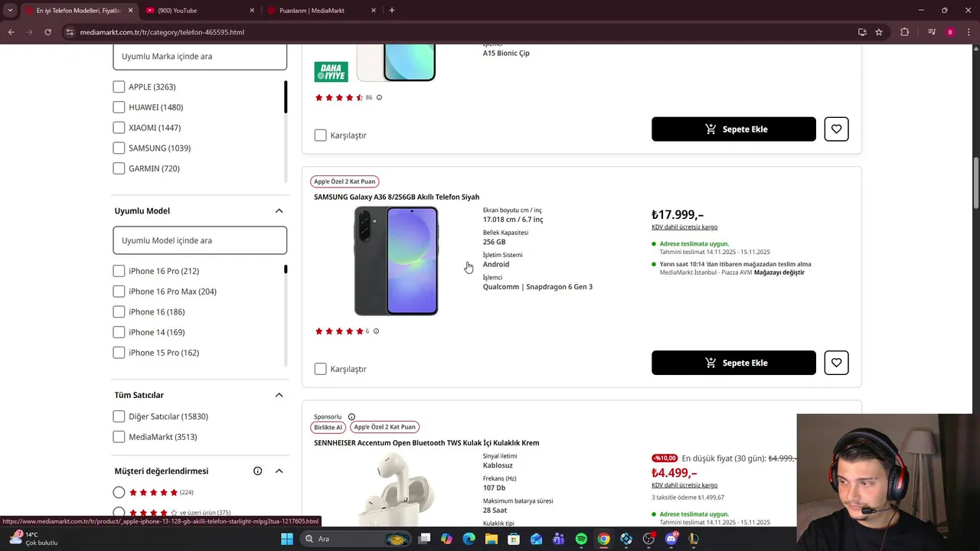Open the Chrome profile avatar B
This screenshot has width=980, height=551.
[x=950, y=32]
